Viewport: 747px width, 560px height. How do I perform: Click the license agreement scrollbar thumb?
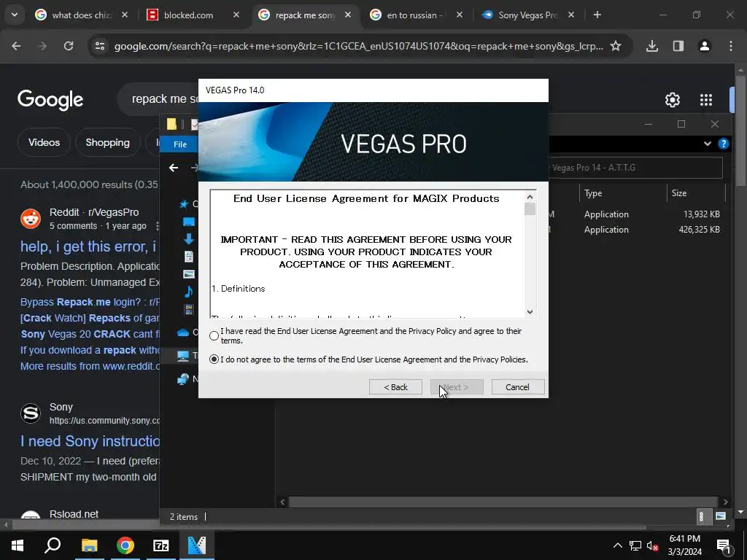530,209
